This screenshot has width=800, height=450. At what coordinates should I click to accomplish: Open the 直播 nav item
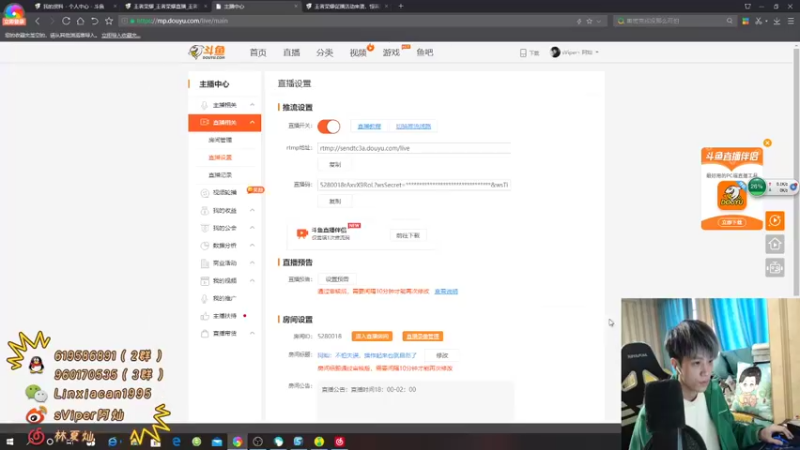[x=291, y=53]
